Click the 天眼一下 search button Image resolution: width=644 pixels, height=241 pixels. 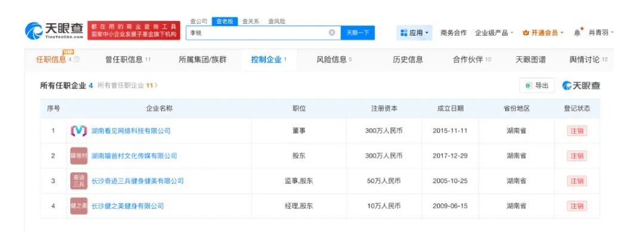tap(358, 32)
